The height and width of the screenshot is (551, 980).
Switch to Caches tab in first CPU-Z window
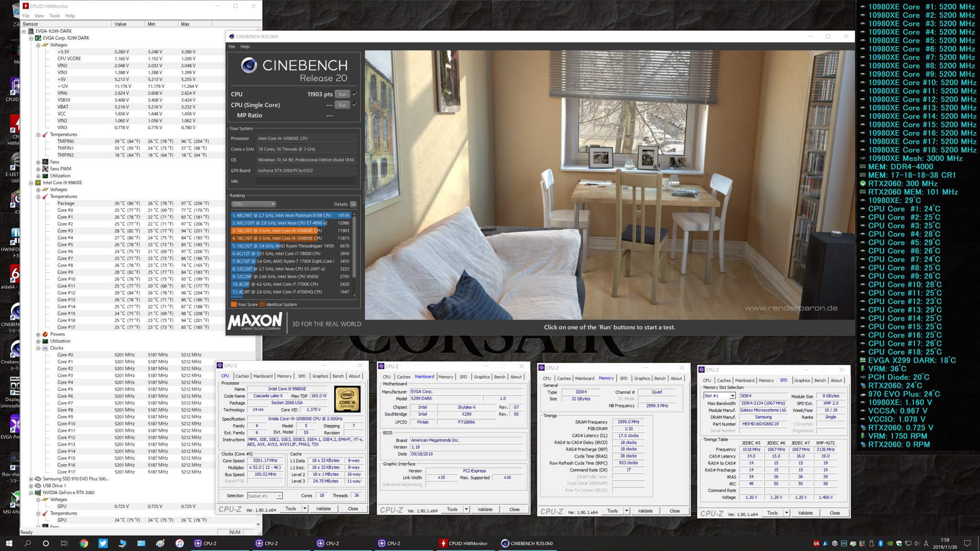tap(242, 376)
